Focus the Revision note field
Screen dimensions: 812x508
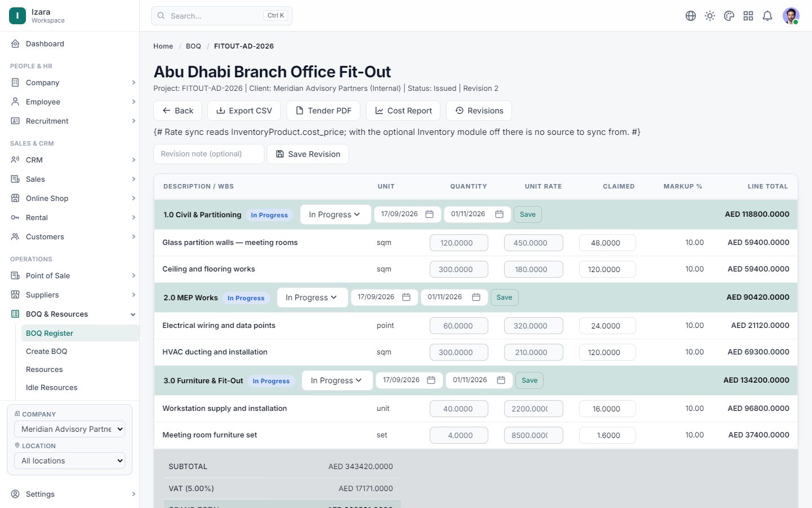pos(209,154)
